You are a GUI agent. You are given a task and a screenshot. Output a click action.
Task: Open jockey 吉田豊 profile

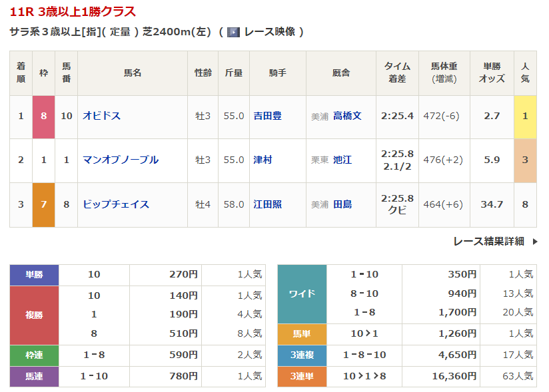coord(267,116)
